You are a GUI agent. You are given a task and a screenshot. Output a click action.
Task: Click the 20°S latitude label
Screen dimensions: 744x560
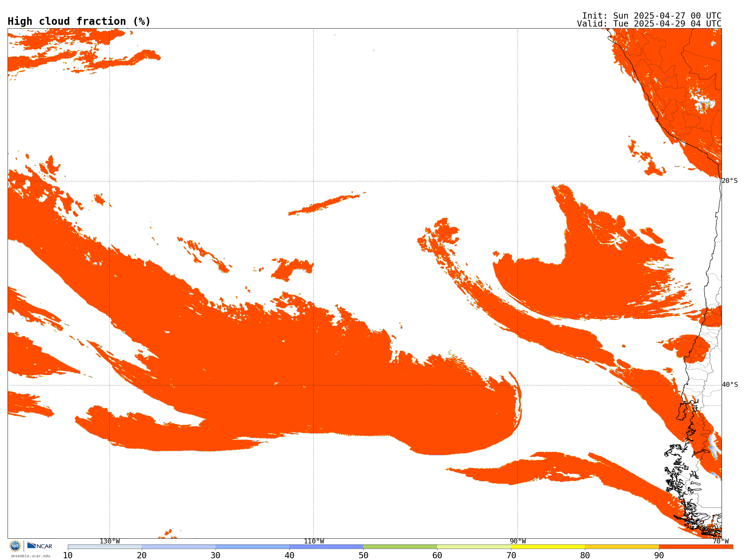click(x=730, y=181)
